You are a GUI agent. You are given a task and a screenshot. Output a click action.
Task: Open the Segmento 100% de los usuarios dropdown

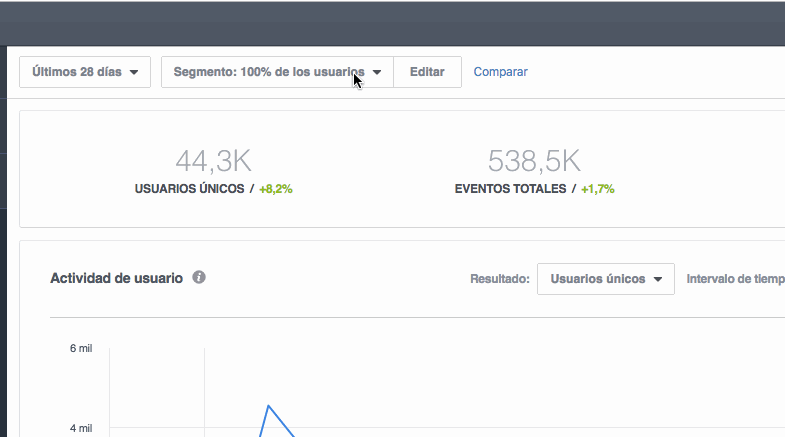pyautogui.click(x=277, y=72)
